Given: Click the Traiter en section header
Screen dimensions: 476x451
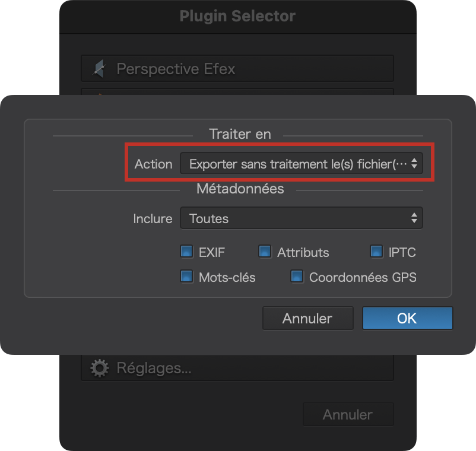Looking at the screenshot, I should tap(240, 134).
